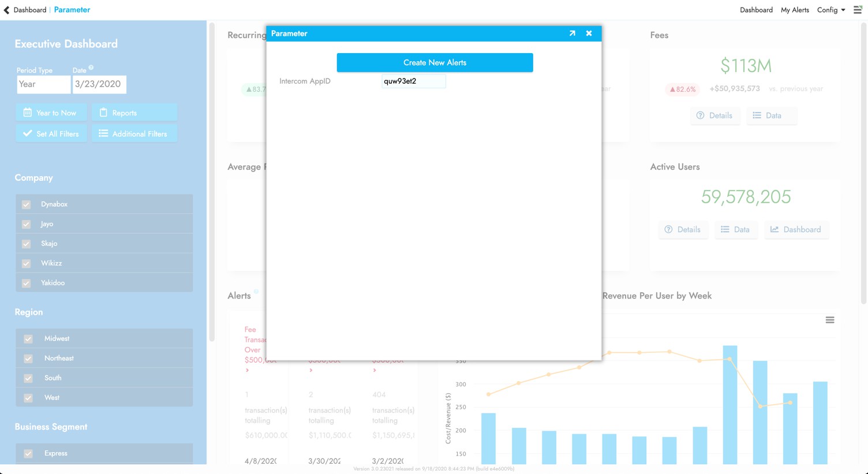The height and width of the screenshot is (474, 868).
Task: Expand the Config dropdown menu
Action: pyautogui.click(x=830, y=10)
